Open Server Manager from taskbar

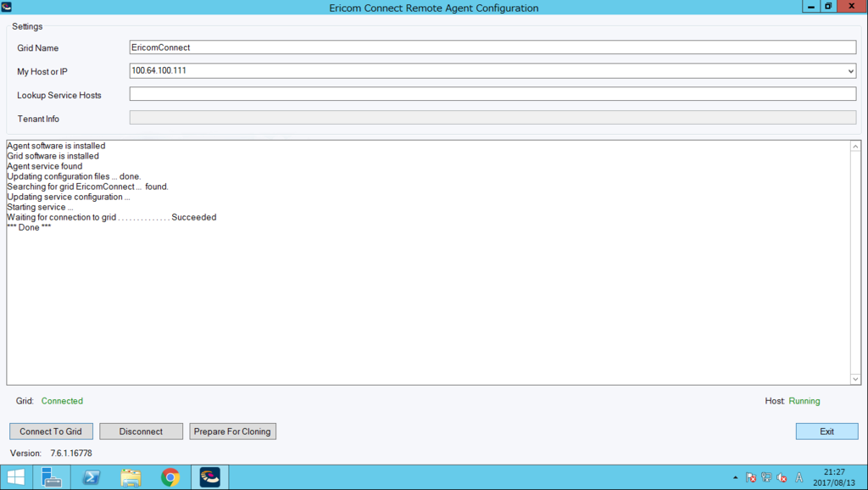(52, 477)
